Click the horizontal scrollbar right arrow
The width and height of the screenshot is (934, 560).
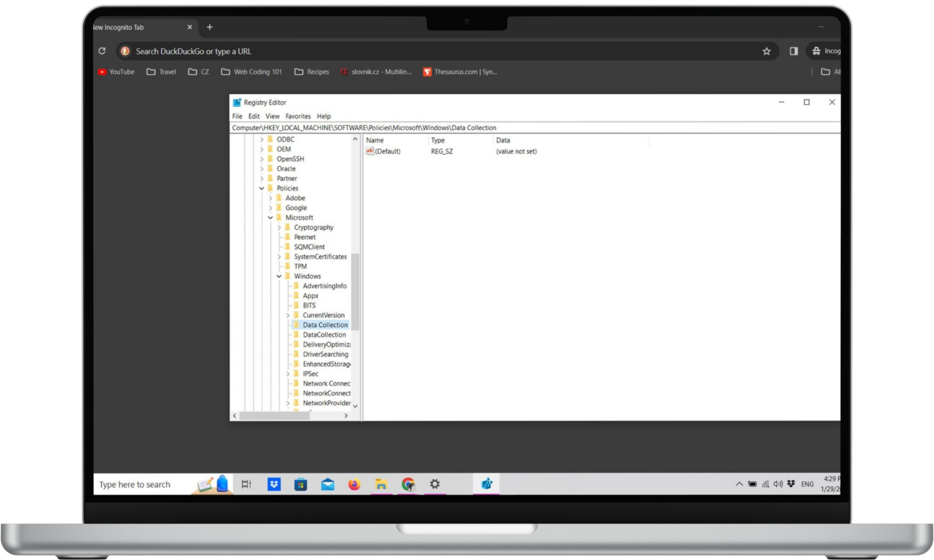click(x=346, y=416)
